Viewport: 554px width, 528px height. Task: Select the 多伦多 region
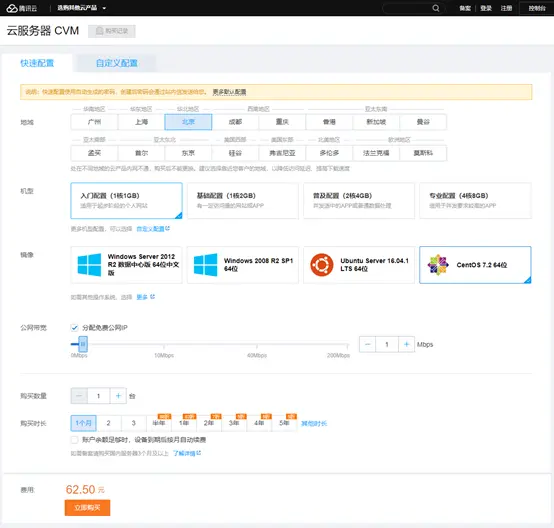(329, 153)
